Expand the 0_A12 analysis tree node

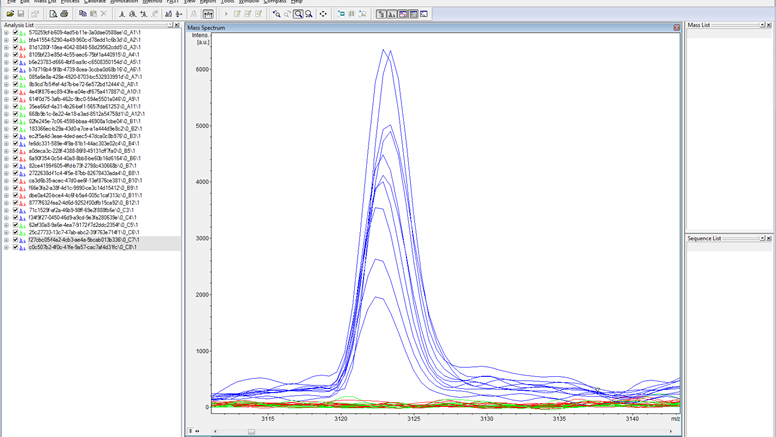[6, 114]
